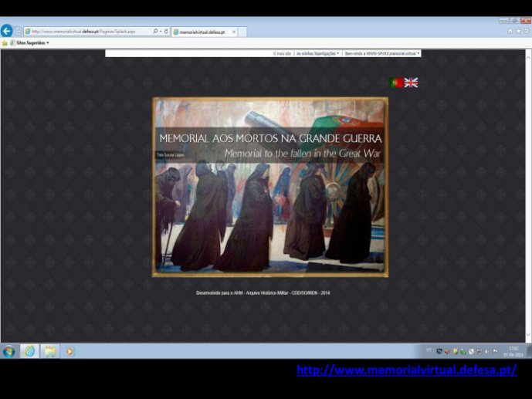Click the browser Home icon

510,31
